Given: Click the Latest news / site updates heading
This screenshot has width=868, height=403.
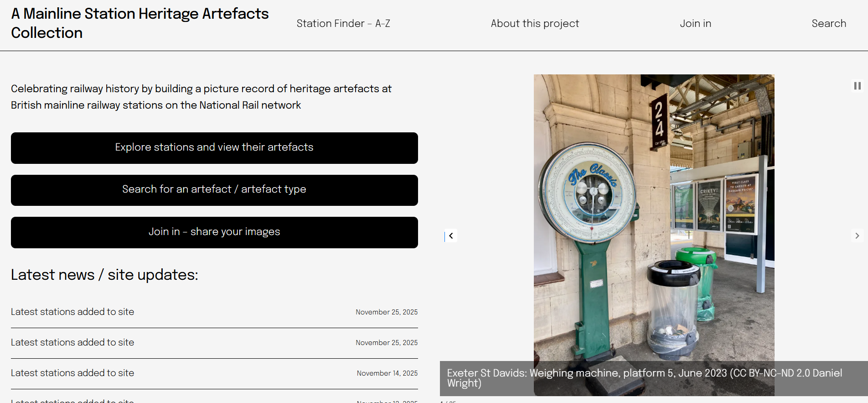Looking at the screenshot, I should 104,275.
